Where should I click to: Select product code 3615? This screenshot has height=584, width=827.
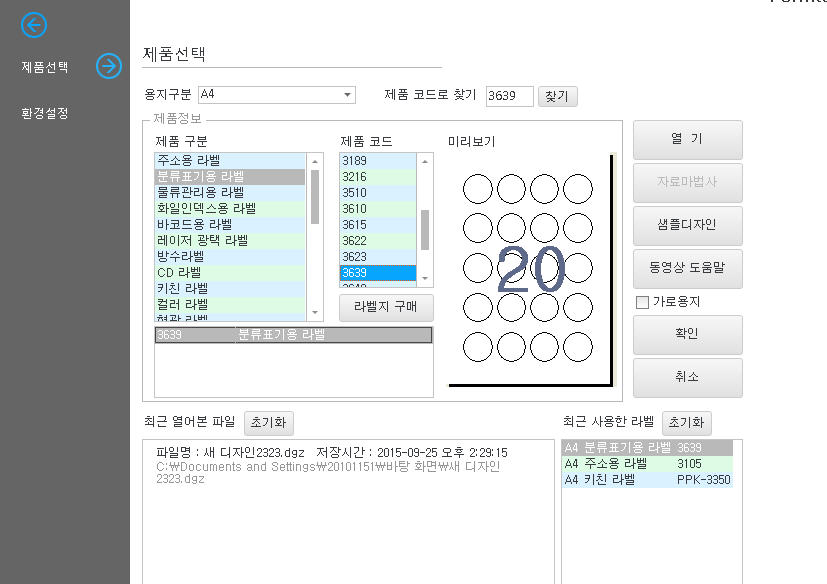378,224
